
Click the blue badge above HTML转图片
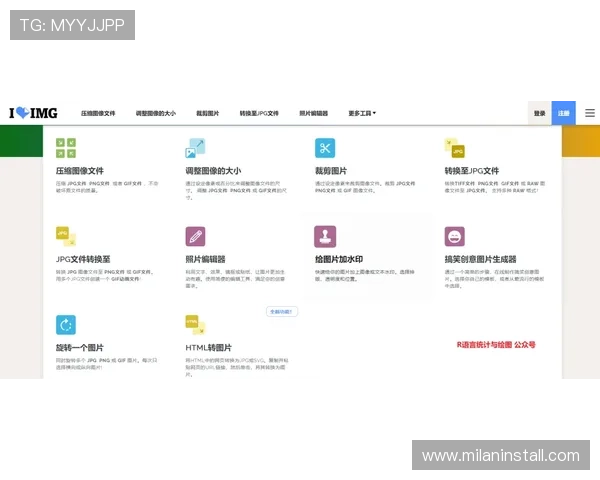click(x=282, y=312)
